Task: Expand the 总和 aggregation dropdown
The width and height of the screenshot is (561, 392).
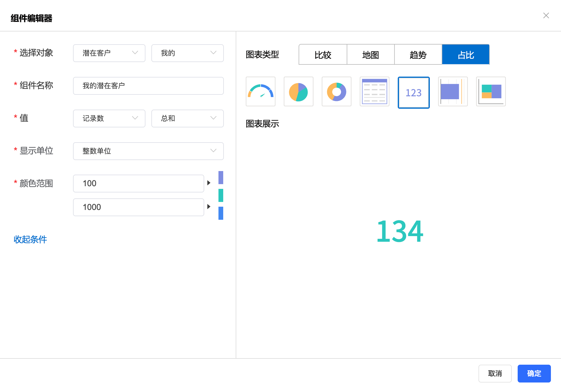Action: 187,118
